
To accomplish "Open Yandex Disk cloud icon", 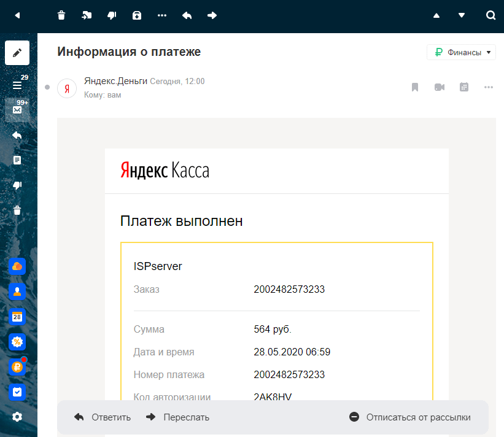I will 17,266.
